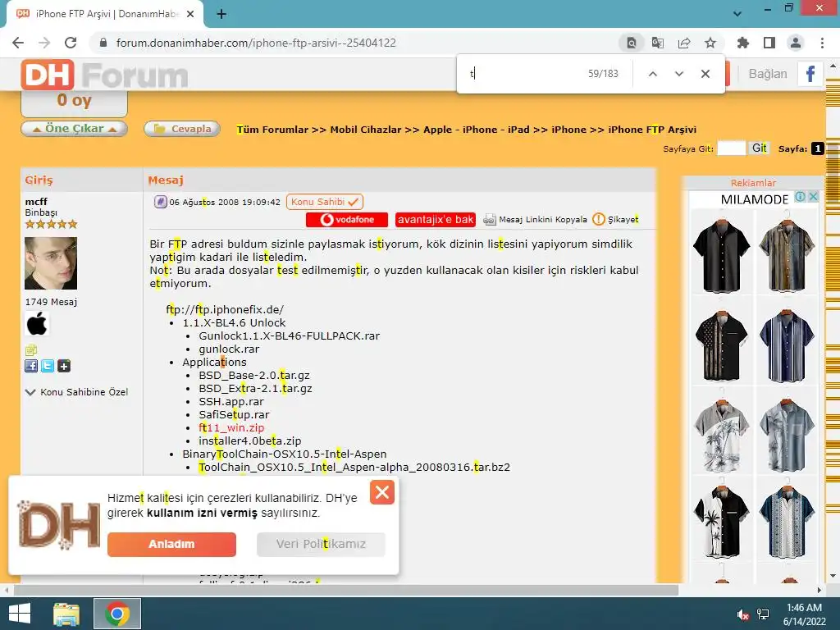Click the vertical scrollbar down arrow

tap(833, 576)
